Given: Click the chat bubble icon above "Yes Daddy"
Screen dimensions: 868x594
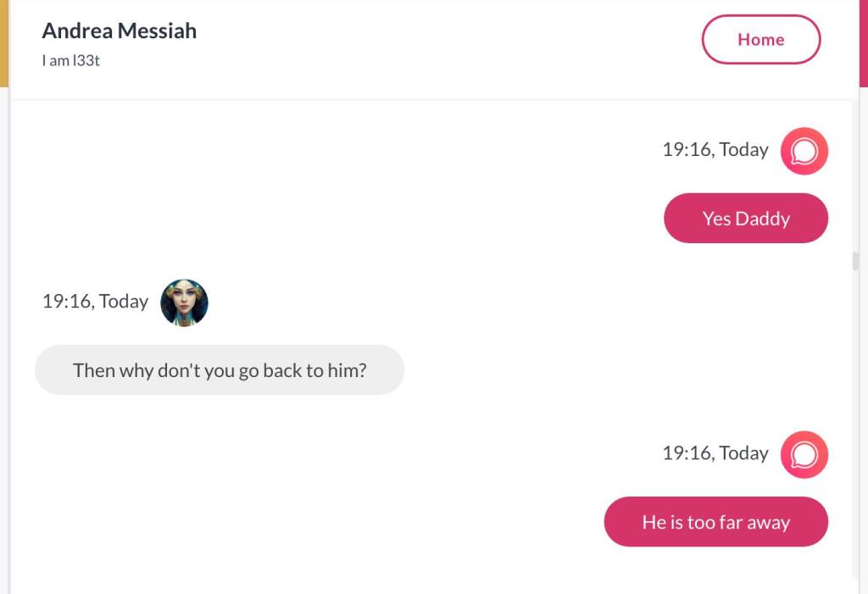Looking at the screenshot, I should click(804, 151).
